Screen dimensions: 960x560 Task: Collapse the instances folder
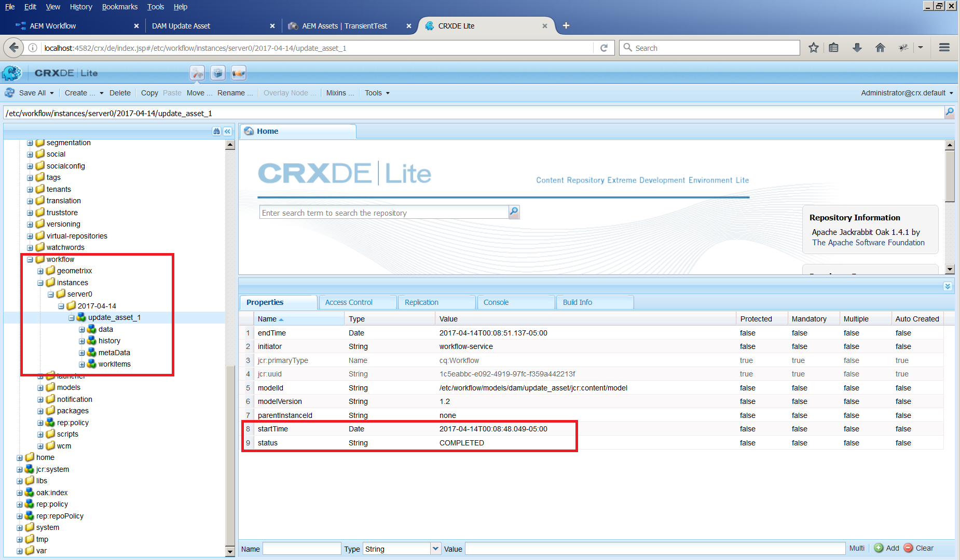(40, 283)
